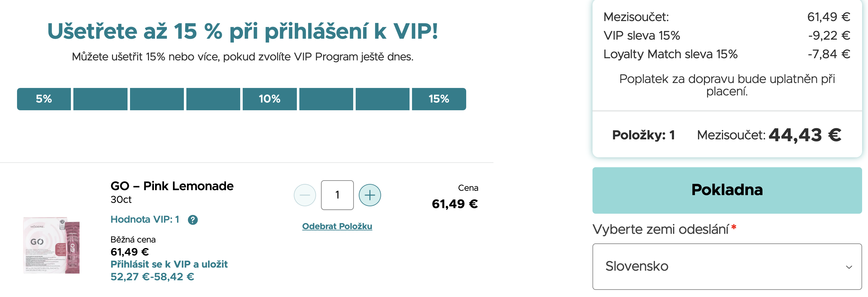Click the VIP price range 52,27 €-58,42 €
Viewport: 868px width, 297px height.
point(152,277)
